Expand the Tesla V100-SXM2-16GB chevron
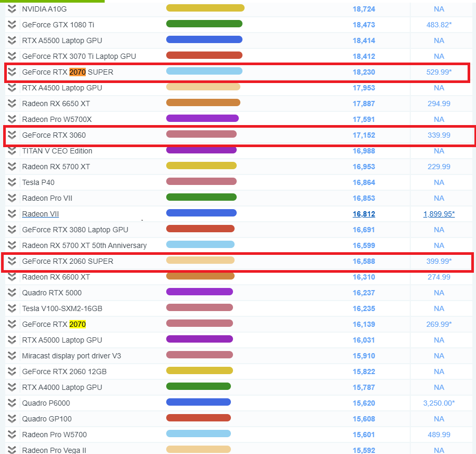This screenshot has width=476, height=454. pyautogui.click(x=12, y=309)
